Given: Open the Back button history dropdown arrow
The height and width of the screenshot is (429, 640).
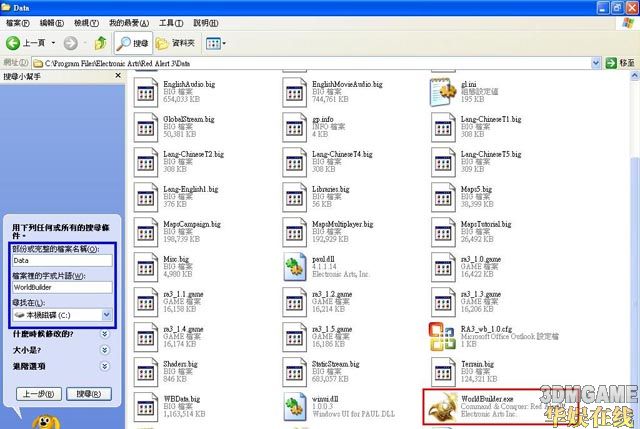Looking at the screenshot, I should (x=53, y=43).
